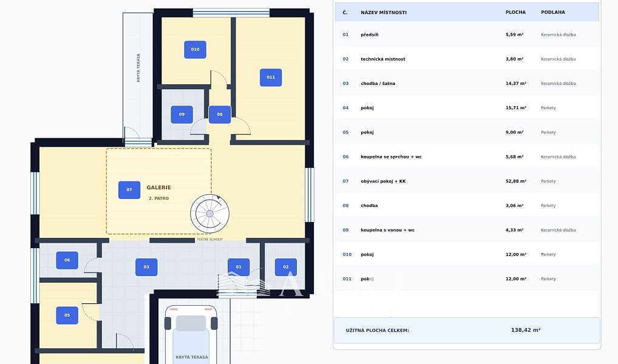
Task: Select 'koupelna s vanou + wc' row name
Action: pos(387,230)
